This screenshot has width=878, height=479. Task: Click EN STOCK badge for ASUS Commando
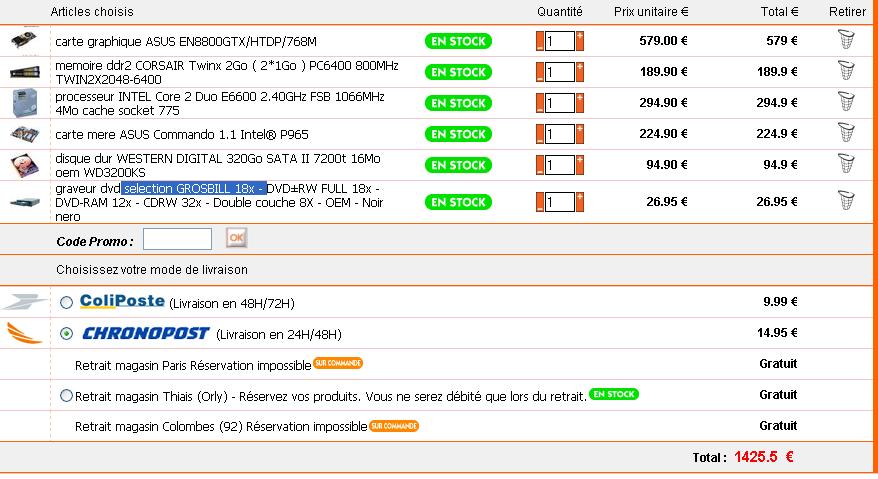pos(458,134)
